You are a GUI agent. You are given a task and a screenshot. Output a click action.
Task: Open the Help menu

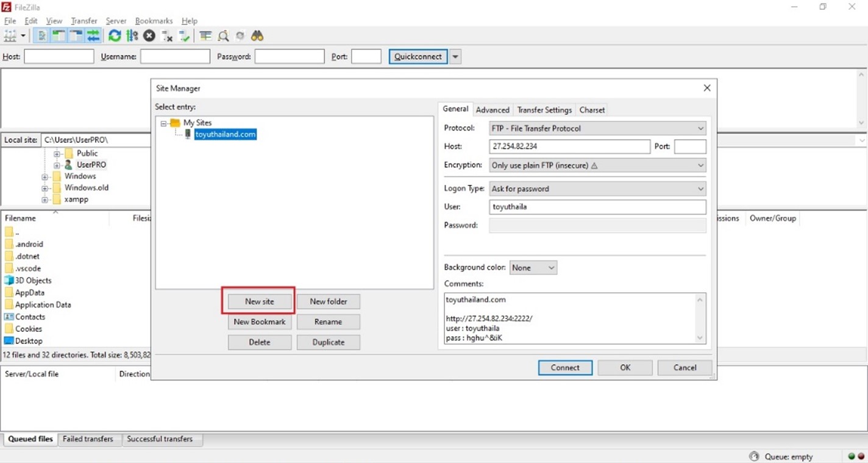point(190,21)
